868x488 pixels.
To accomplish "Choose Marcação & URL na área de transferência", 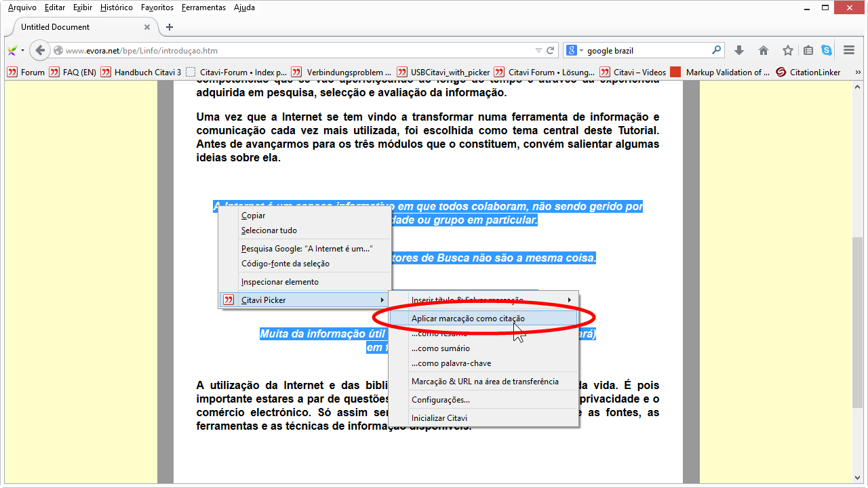I will (x=484, y=382).
